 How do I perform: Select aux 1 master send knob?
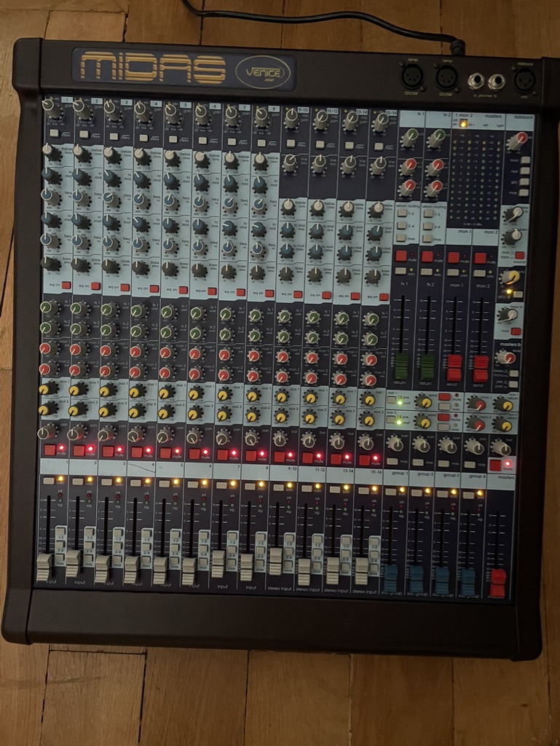click(422, 401)
